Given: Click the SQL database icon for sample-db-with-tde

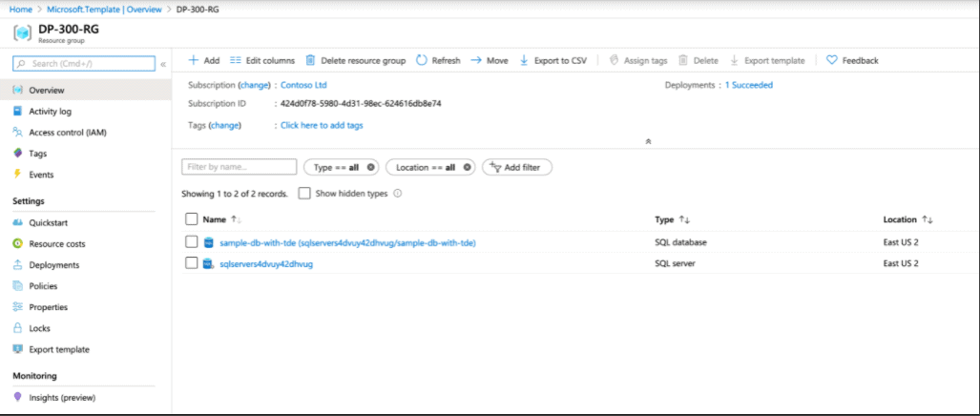Looking at the screenshot, I should 208,242.
